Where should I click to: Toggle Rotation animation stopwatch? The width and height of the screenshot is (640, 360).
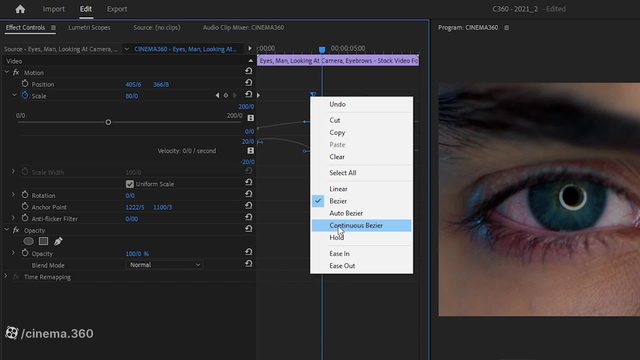pos(25,195)
